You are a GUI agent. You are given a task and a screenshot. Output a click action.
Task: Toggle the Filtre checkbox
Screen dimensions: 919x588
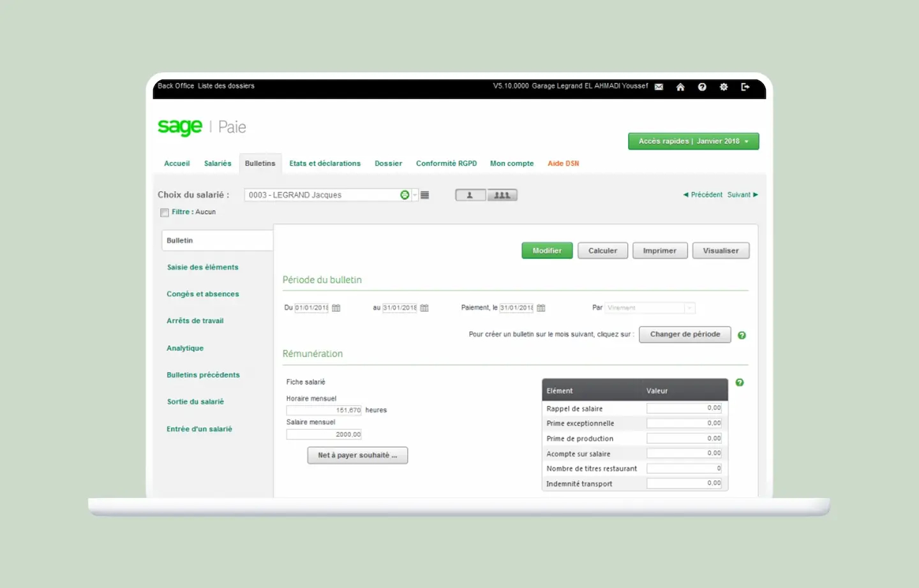click(165, 212)
